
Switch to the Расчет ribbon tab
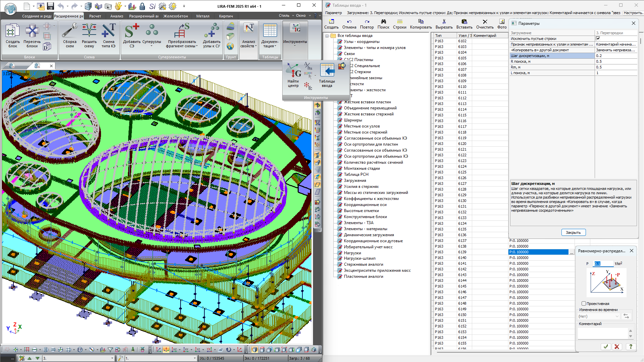(95, 16)
